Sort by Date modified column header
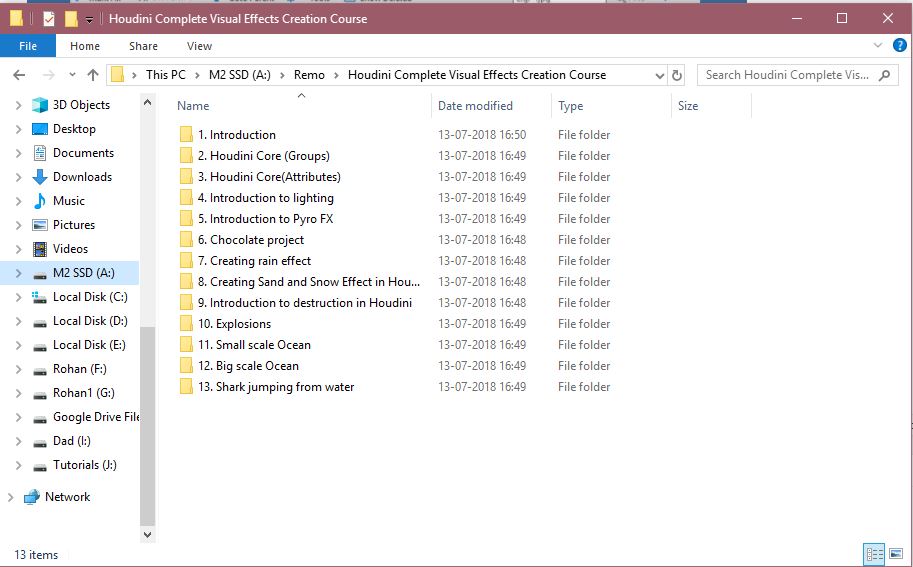Image resolution: width=913 pixels, height=567 pixels. click(475, 106)
